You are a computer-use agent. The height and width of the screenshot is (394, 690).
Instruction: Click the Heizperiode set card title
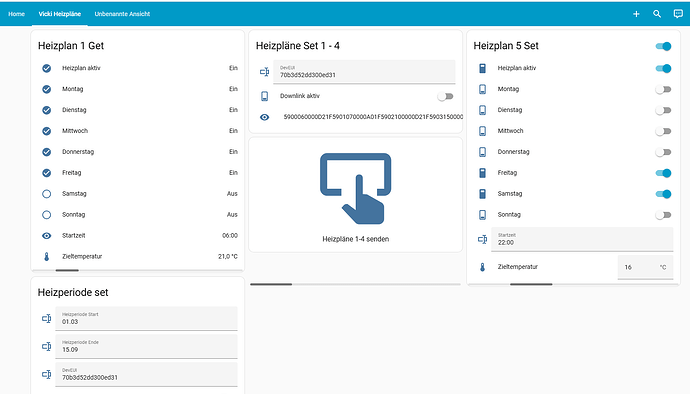73,292
